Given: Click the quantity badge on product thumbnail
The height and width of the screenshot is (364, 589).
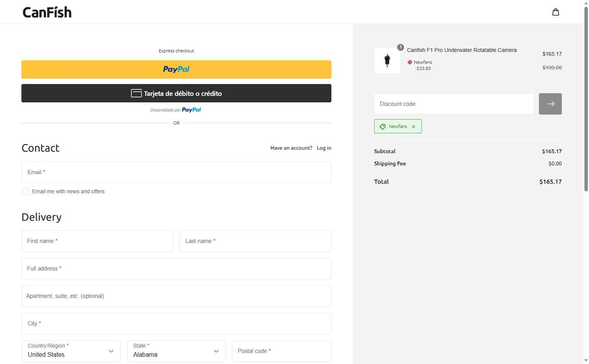Looking at the screenshot, I should pyautogui.click(x=401, y=47).
